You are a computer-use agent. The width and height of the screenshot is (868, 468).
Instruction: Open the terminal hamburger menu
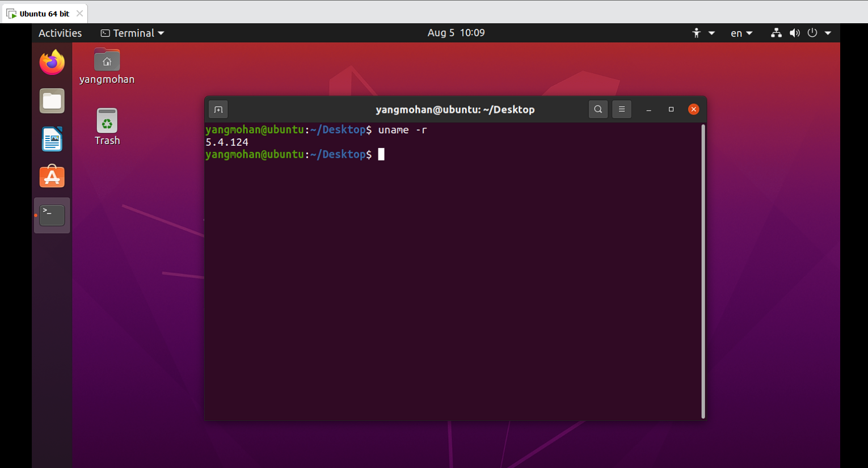622,109
